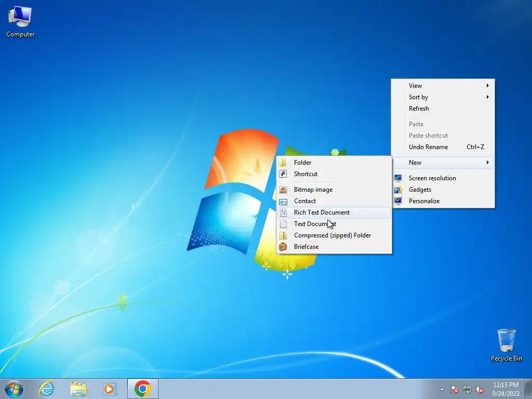Open the Computer desktop icon
Image resolution: width=532 pixels, height=399 pixels.
[20, 22]
